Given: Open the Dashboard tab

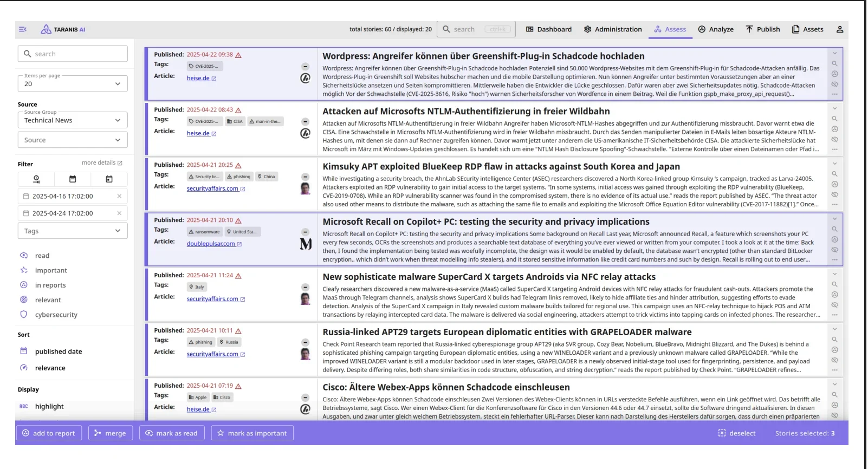Looking at the screenshot, I should click(x=548, y=29).
